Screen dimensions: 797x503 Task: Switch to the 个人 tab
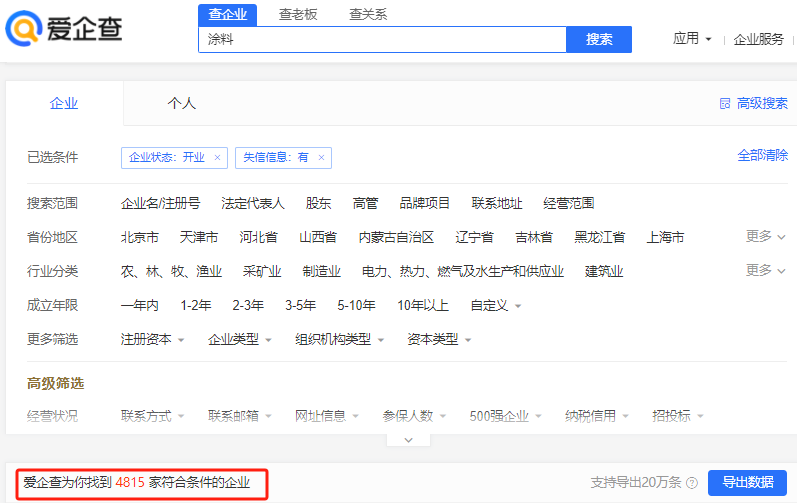point(181,103)
